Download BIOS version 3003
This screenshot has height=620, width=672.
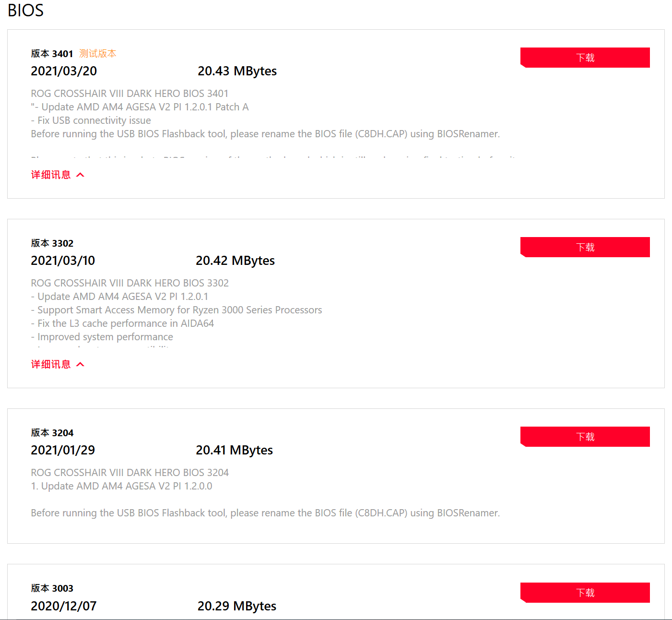pyautogui.click(x=585, y=593)
